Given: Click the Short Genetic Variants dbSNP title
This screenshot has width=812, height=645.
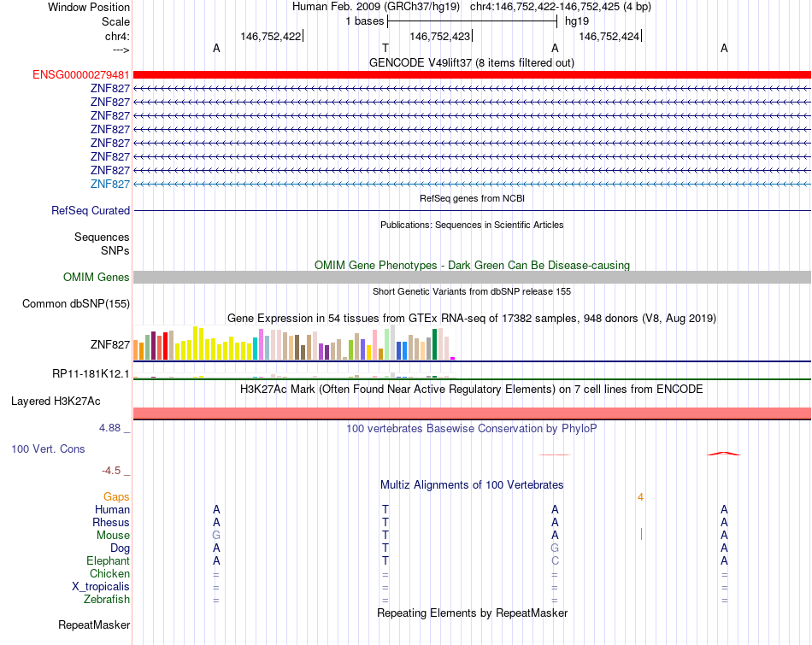Looking at the screenshot, I should 472,291.
